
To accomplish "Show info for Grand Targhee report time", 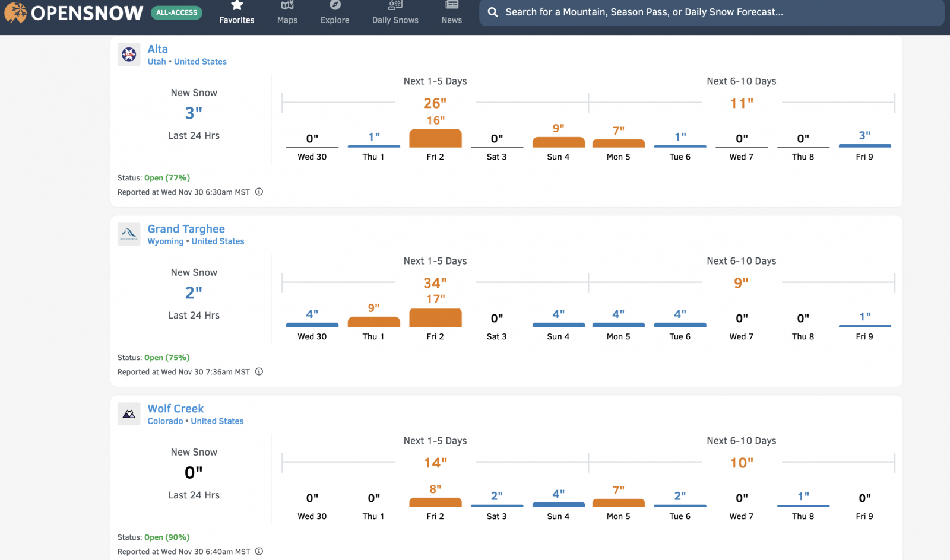I will pyautogui.click(x=259, y=371).
